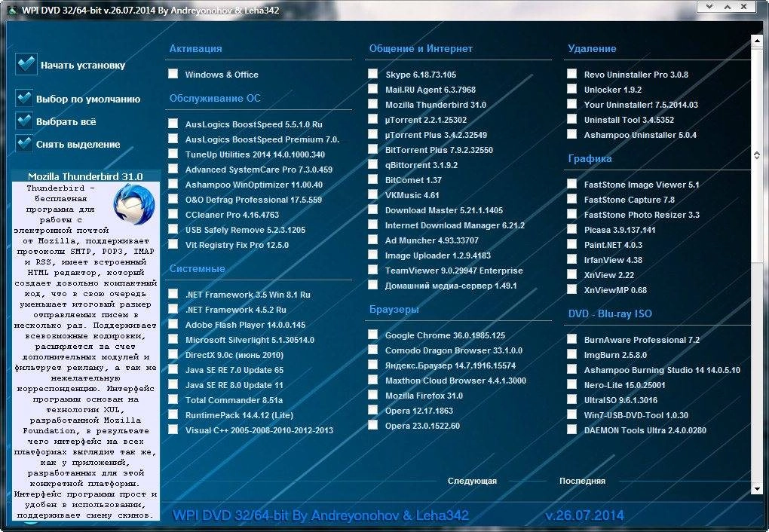
Task: Click Microsoft Silverlight 5.1.30514.0 label
Action: pyautogui.click(x=250, y=341)
